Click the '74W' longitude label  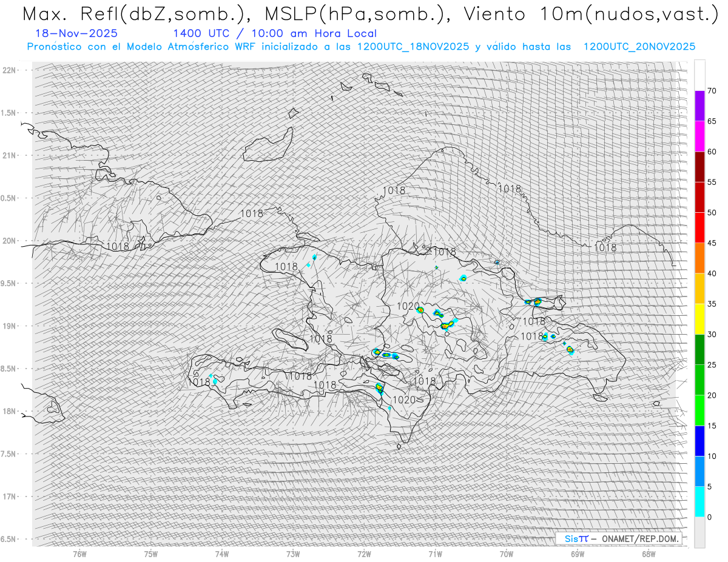coord(222,554)
